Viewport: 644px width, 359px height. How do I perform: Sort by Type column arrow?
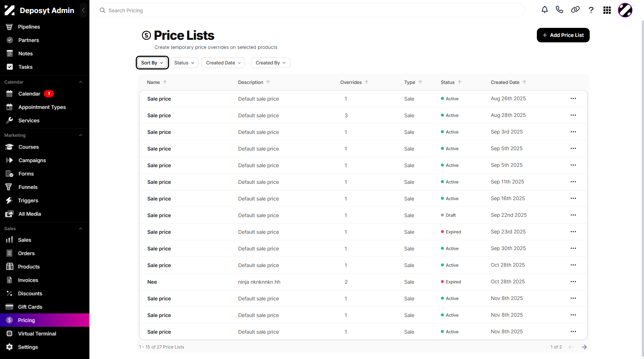coord(420,82)
